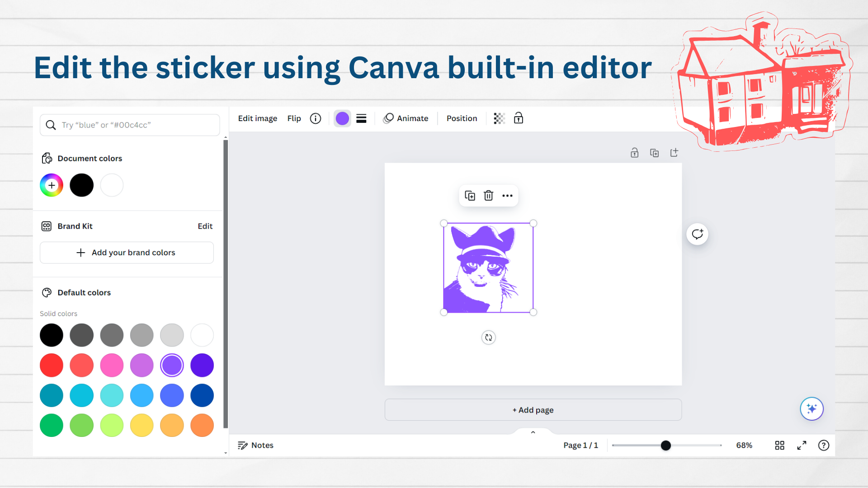
Task: Duplicate sticker via floating toolbar icon
Action: tap(470, 196)
